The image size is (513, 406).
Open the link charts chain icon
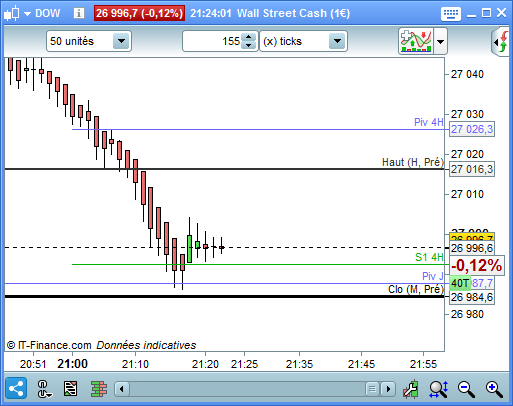[x=44, y=389]
